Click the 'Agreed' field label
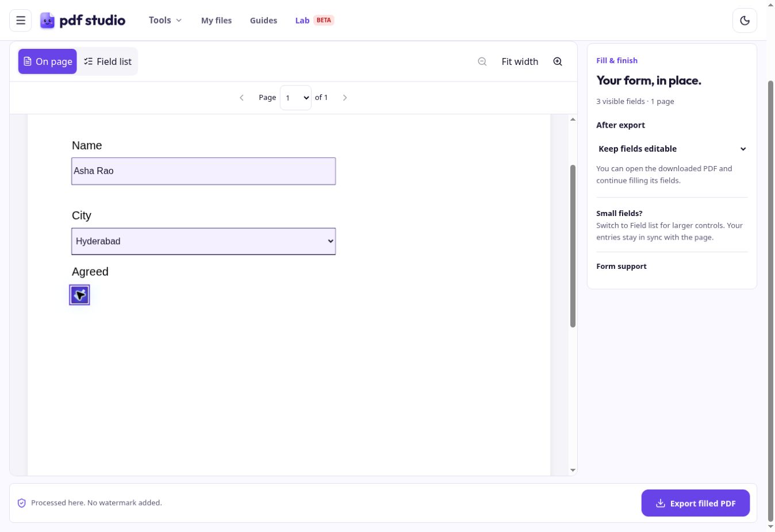This screenshot has width=775, height=532. point(90,272)
